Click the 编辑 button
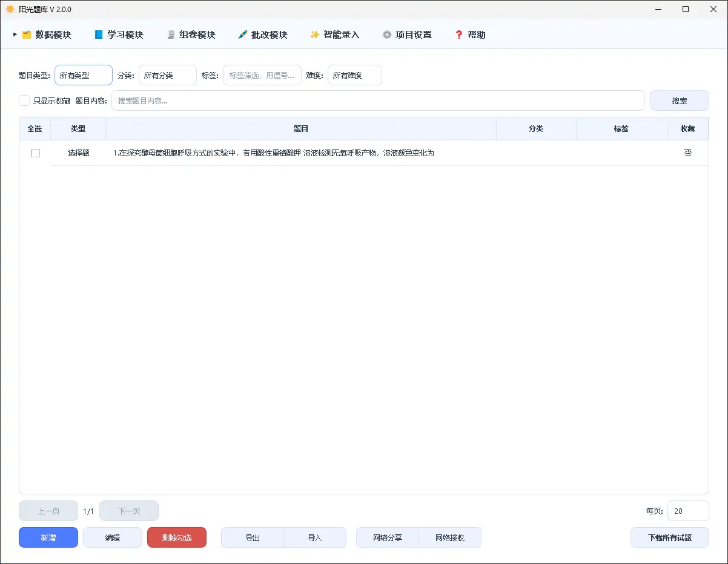 (113, 537)
